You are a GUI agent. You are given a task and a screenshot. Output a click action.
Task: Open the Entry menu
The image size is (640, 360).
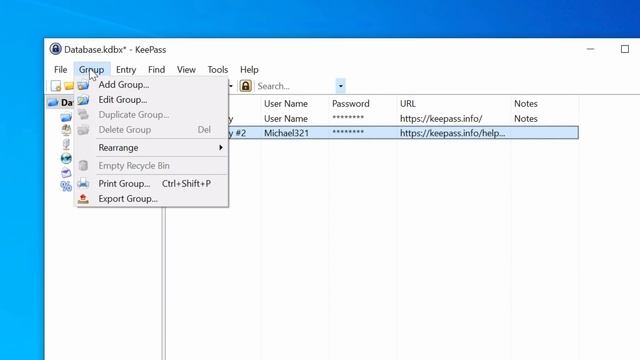point(126,70)
